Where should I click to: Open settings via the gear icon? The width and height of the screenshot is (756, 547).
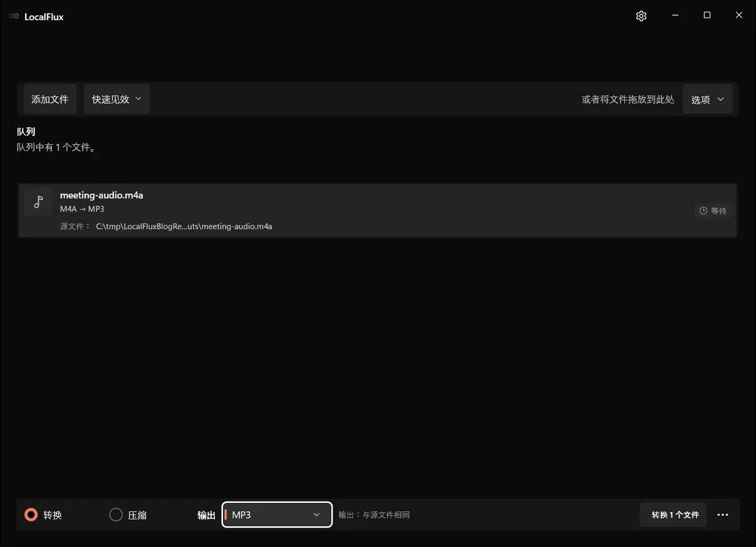coord(641,16)
